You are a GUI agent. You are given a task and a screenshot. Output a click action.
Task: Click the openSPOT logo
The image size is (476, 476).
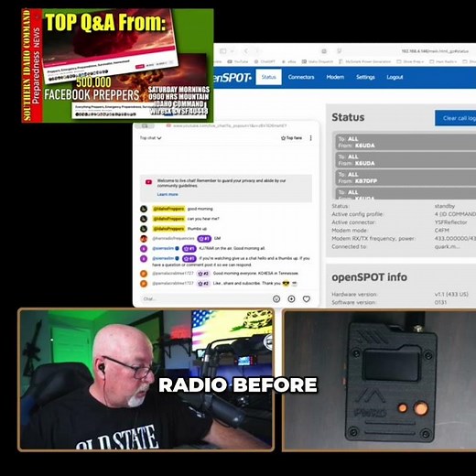(x=233, y=78)
